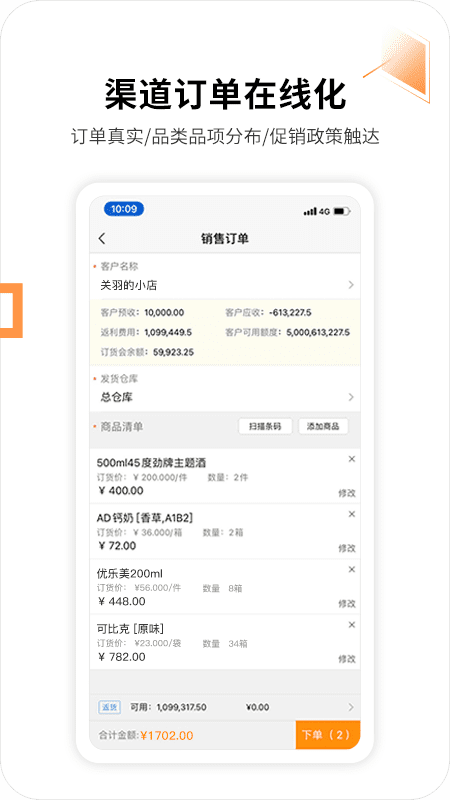Tap quantity text 数量: 2件

228,478
